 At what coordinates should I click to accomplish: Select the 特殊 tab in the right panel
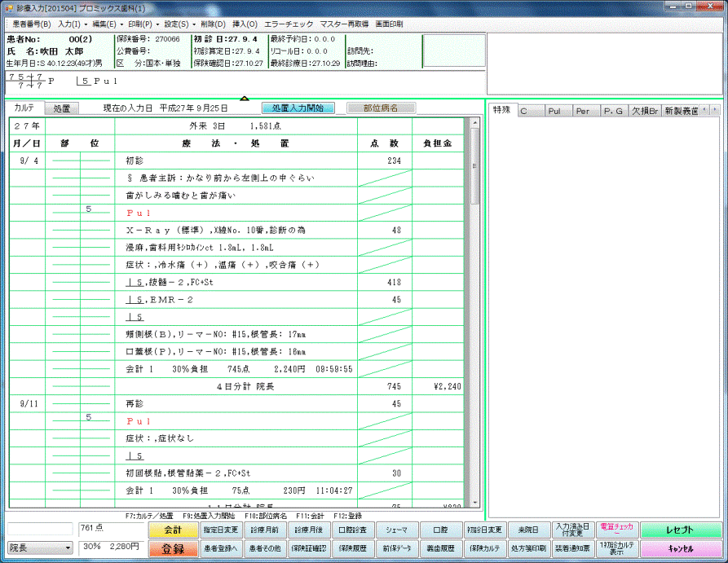point(502,110)
